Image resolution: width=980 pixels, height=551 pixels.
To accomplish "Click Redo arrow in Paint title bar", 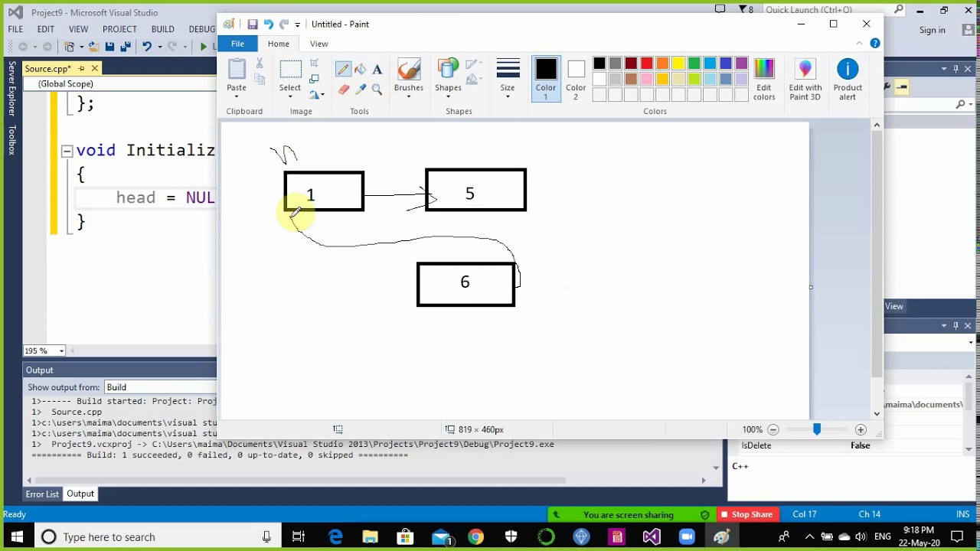I will click(x=284, y=24).
